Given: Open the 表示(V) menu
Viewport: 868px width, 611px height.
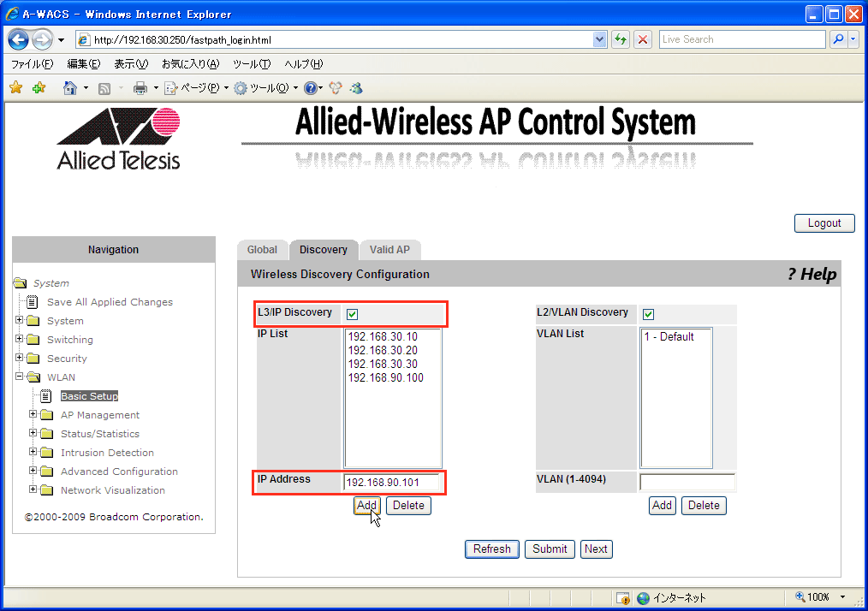Looking at the screenshot, I should click(x=131, y=64).
